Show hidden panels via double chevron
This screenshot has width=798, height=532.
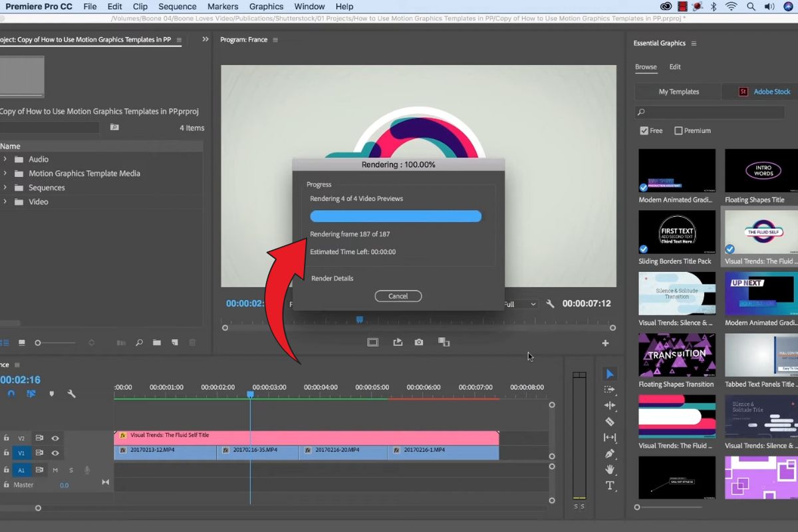click(x=205, y=39)
